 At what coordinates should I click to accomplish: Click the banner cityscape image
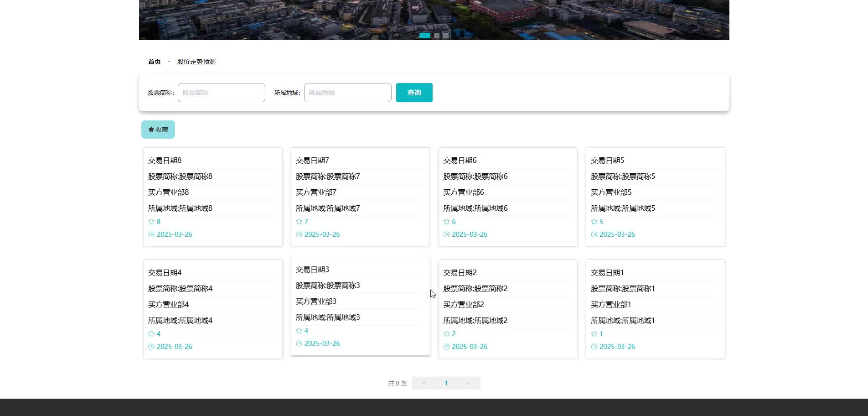click(434, 20)
